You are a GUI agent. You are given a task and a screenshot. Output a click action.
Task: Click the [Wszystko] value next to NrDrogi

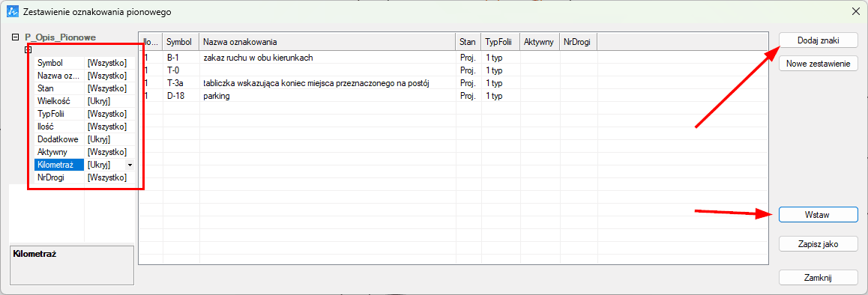[107, 177]
